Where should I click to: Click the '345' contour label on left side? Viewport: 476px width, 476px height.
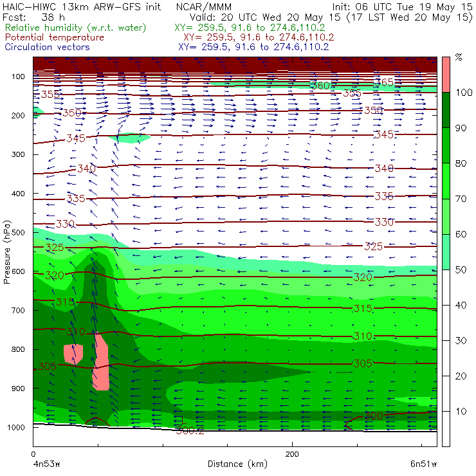point(76,138)
